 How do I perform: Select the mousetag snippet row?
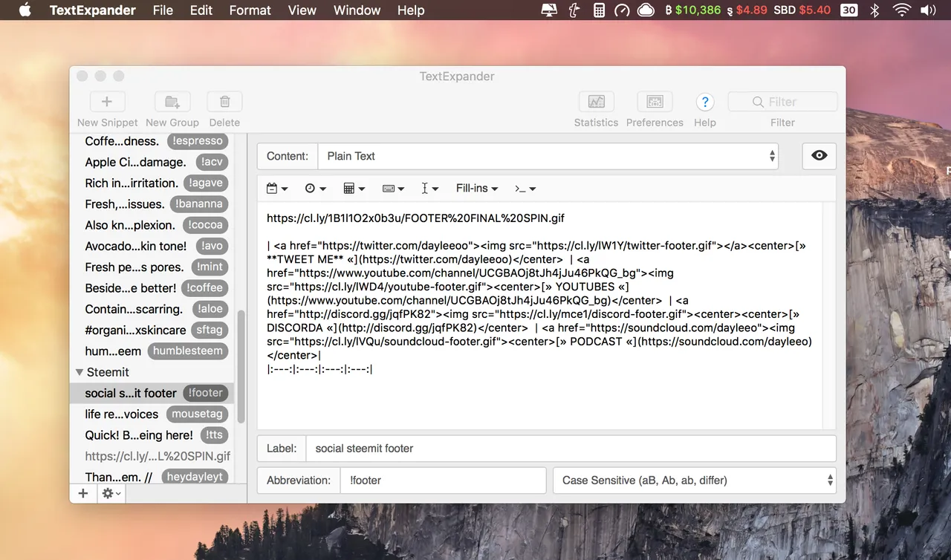click(152, 414)
